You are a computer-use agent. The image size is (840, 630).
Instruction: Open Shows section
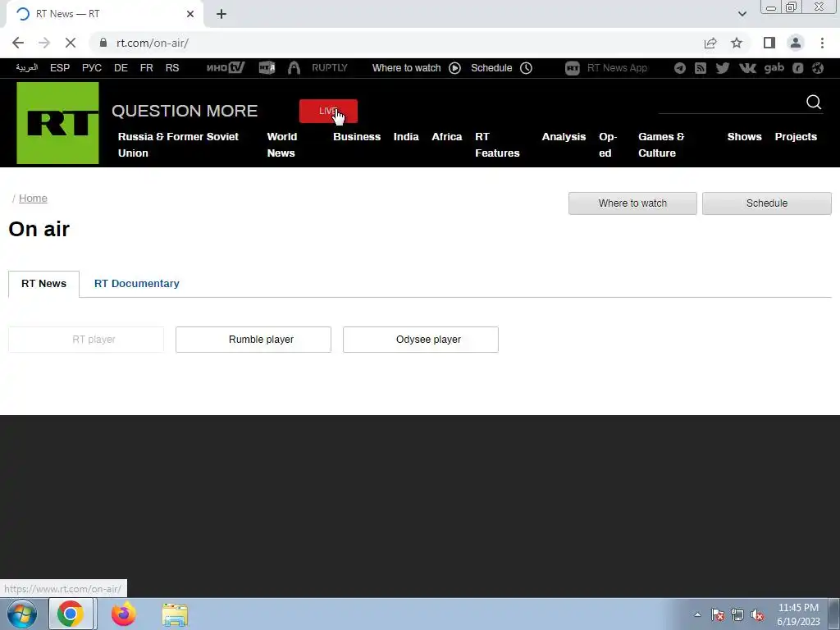(x=744, y=137)
